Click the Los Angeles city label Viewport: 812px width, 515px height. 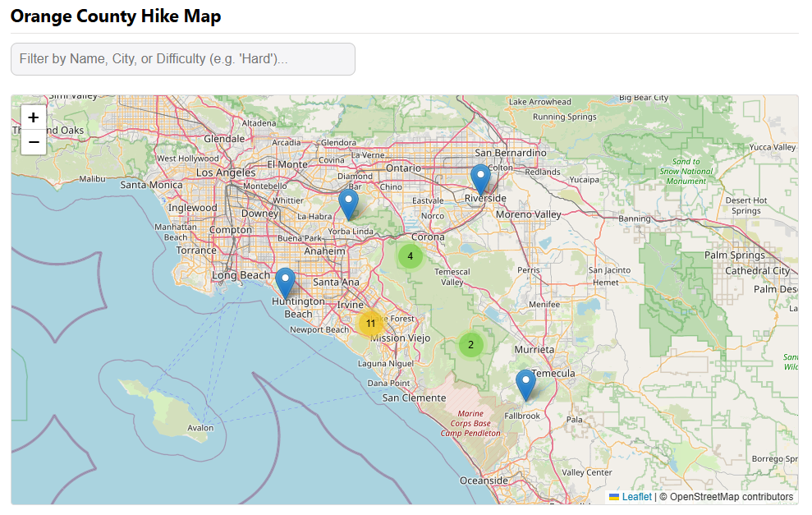(x=226, y=173)
